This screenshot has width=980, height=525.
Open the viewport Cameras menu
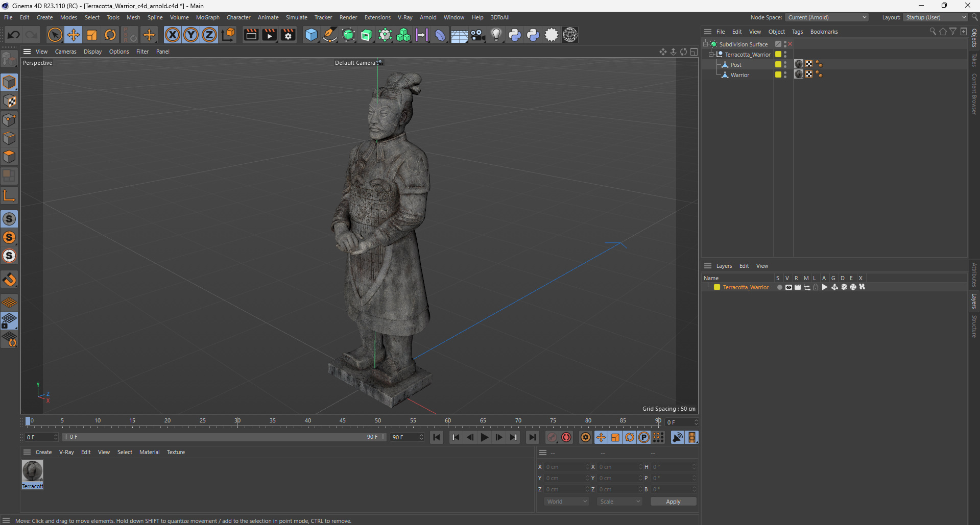(65, 52)
